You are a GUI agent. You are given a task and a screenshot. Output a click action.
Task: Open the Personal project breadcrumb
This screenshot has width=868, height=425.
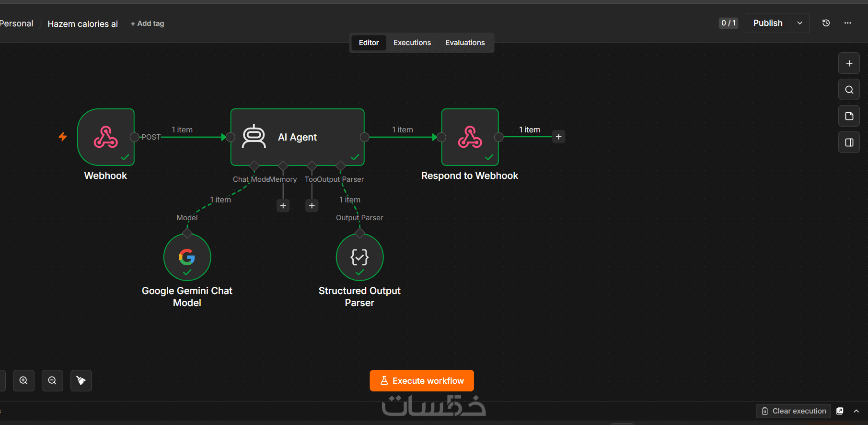tap(16, 24)
